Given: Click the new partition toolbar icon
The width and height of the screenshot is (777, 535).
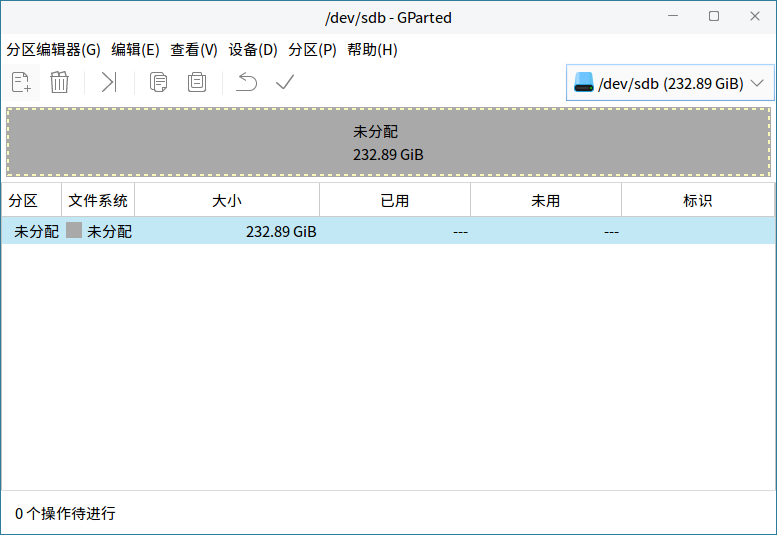Looking at the screenshot, I should coord(21,83).
